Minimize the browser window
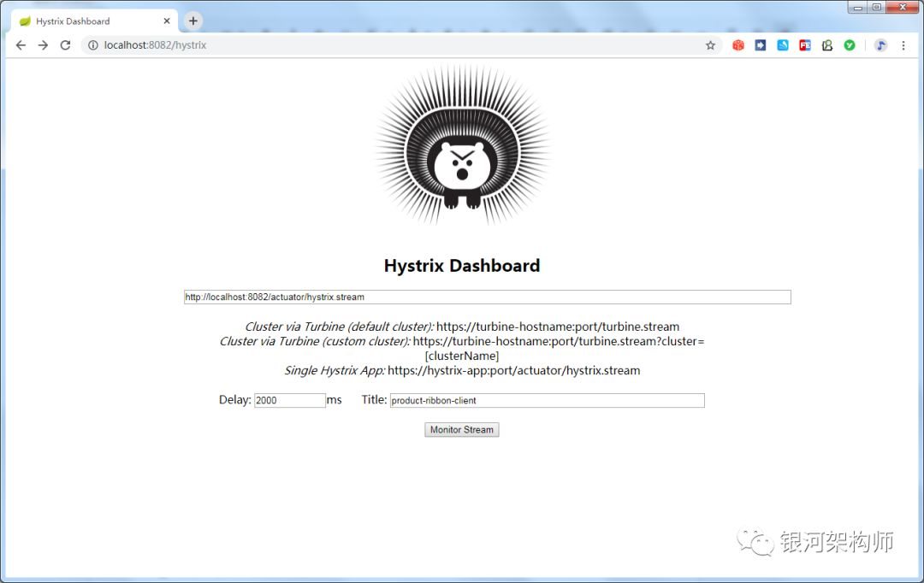The width and height of the screenshot is (924, 583). [x=858, y=7]
